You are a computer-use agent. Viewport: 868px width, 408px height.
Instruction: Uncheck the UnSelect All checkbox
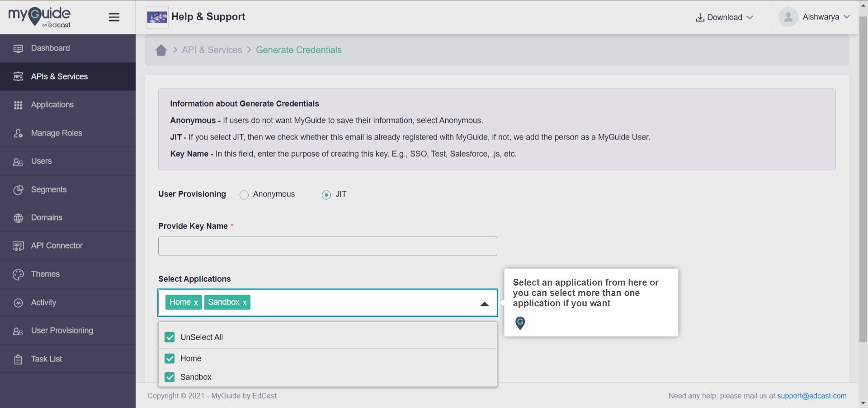click(x=170, y=337)
